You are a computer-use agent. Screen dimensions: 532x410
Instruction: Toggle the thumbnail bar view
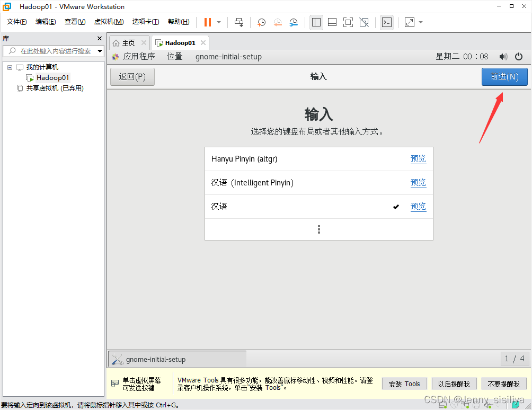(332, 22)
